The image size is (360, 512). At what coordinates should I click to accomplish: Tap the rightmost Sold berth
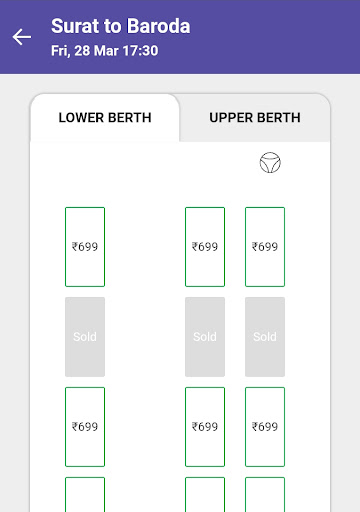265,337
